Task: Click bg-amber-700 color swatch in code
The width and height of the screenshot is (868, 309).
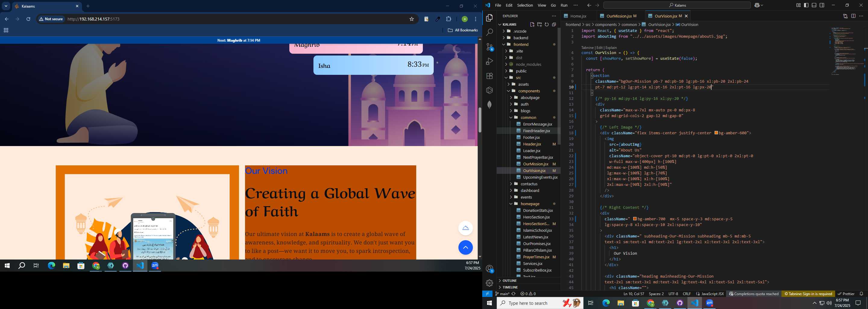Action: click(635, 219)
